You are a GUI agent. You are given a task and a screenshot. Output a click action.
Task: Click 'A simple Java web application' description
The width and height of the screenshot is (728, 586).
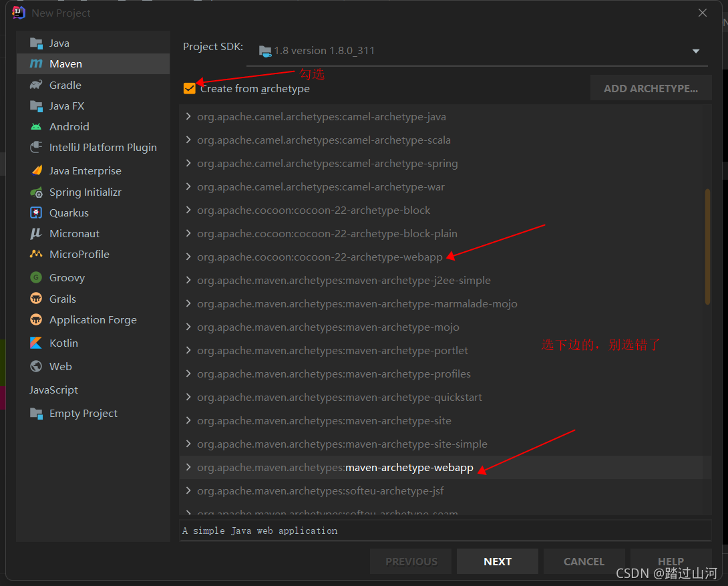pyautogui.click(x=260, y=531)
